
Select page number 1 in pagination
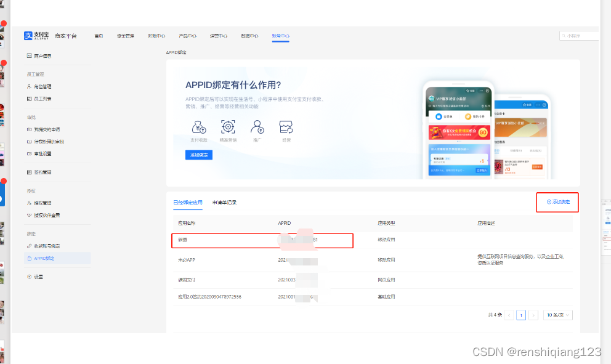[x=521, y=315]
